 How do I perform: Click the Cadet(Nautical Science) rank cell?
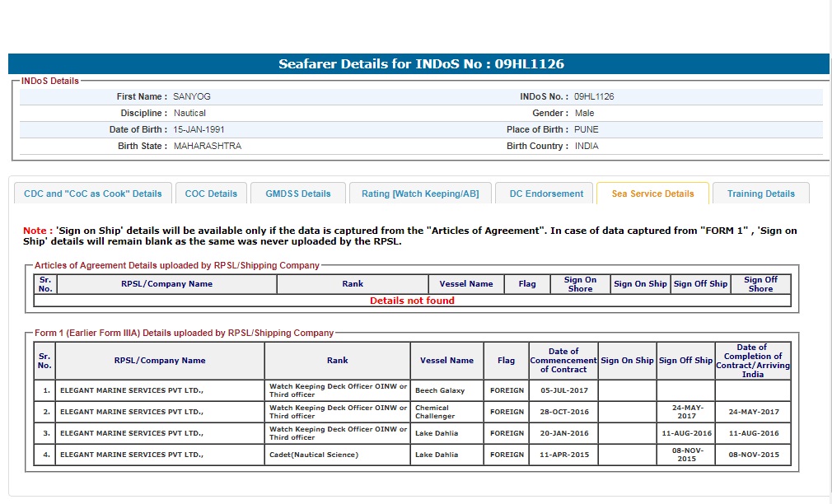[x=314, y=455]
